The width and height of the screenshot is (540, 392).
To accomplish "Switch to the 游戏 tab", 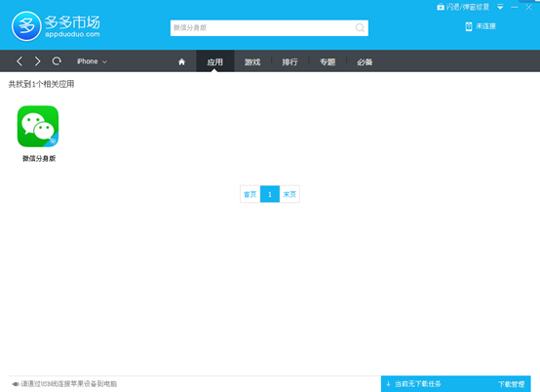I will [252, 62].
